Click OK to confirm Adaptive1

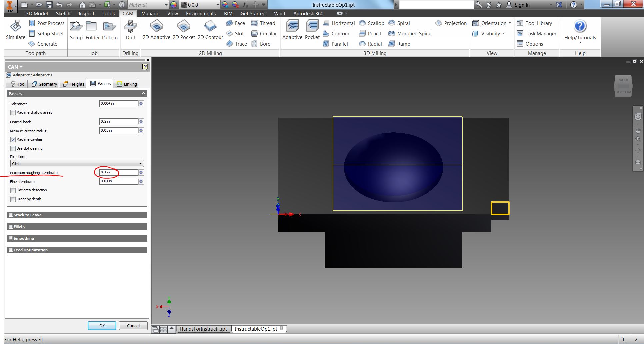point(102,326)
